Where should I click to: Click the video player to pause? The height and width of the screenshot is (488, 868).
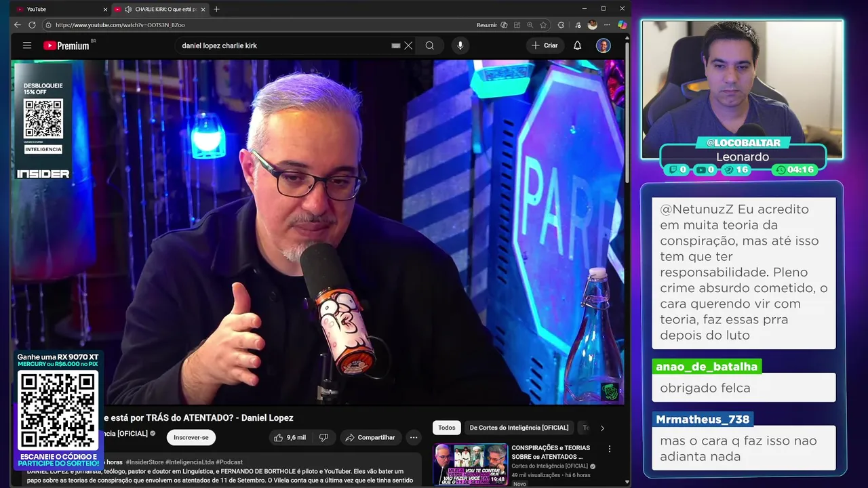(x=317, y=232)
